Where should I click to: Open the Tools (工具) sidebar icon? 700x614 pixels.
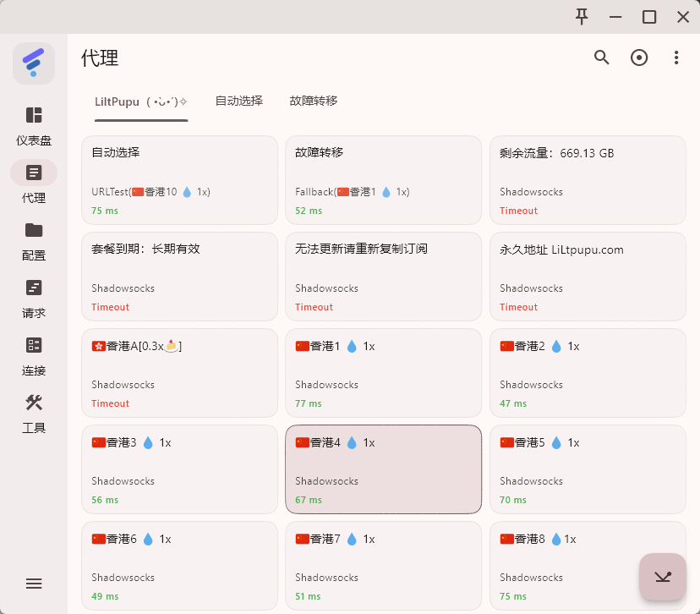click(x=34, y=403)
